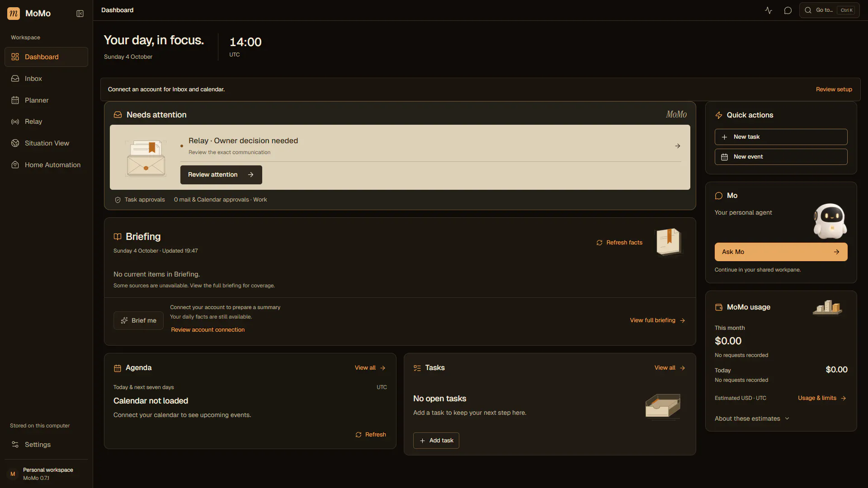Click Task approvals text
Viewport: 868px width, 488px height.
point(145,200)
